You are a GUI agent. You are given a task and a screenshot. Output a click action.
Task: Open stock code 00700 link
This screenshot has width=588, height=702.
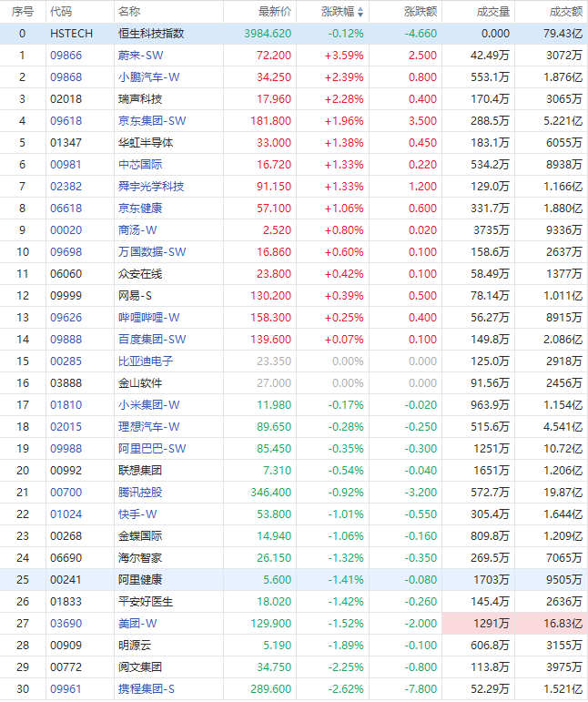(x=66, y=493)
